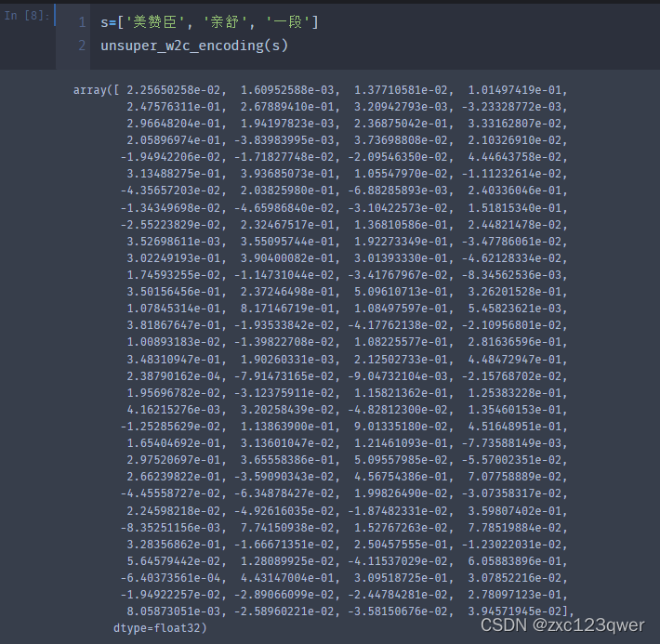Click the string '美赞臣' in code
The image size is (660, 644).
(x=155, y=22)
